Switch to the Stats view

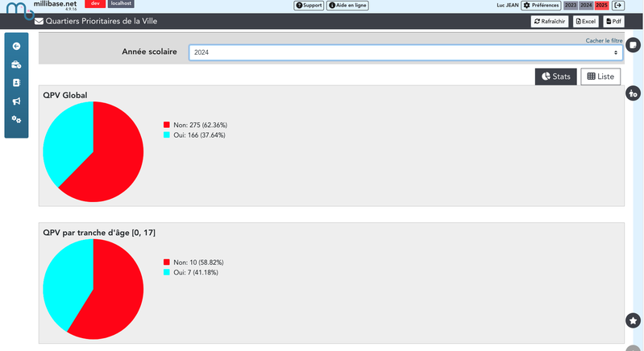pos(555,76)
